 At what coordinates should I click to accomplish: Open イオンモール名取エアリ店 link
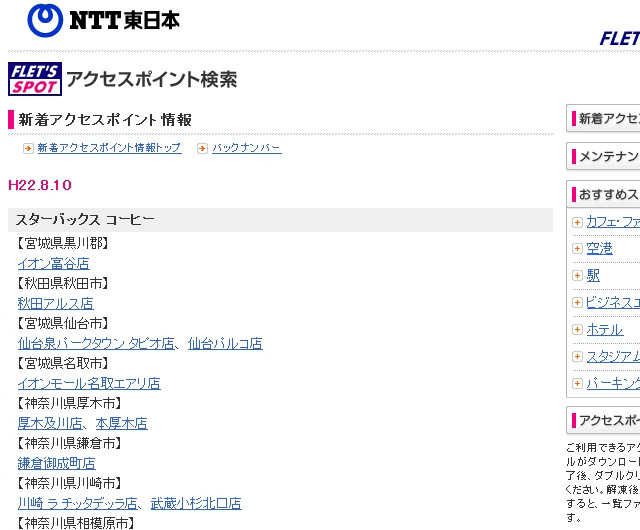point(89,383)
